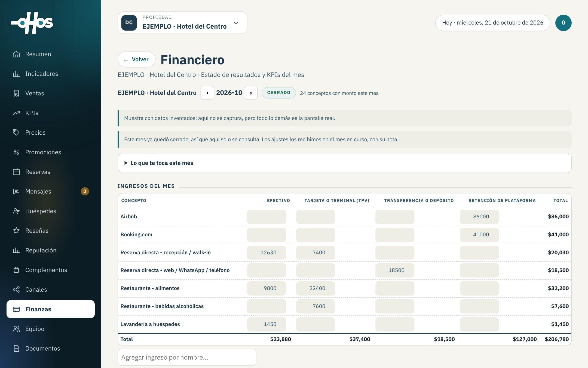588x368 pixels.
Task: Click bebidas alcohólicas tarjeta field 7600
Action: [x=316, y=306]
